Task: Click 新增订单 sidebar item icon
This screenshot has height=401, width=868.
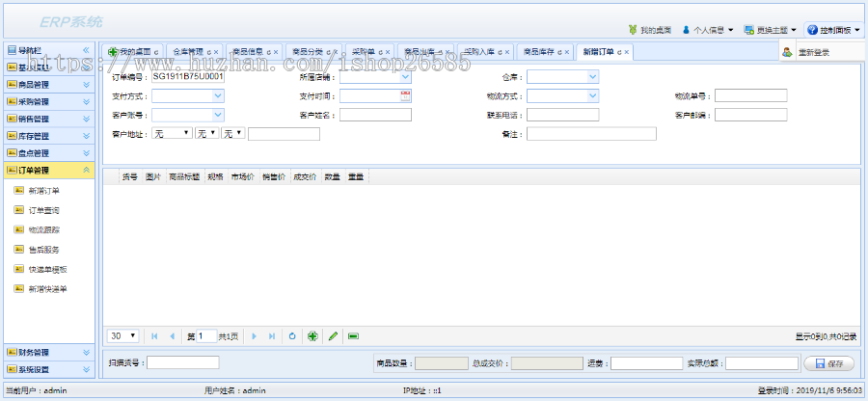Action: 19,190
